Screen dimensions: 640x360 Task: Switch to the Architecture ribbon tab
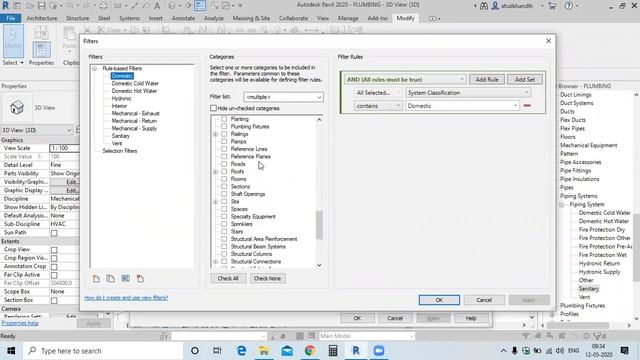point(42,18)
